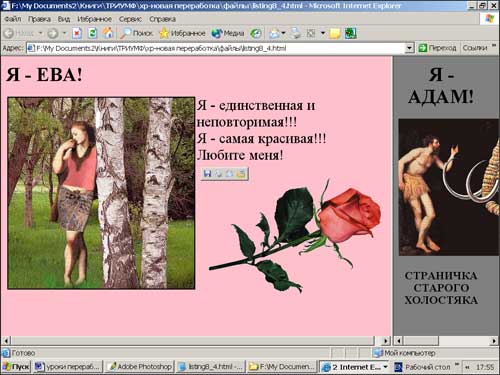
Task: Click save icon on image toolbar
Action: [x=208, y=174]
